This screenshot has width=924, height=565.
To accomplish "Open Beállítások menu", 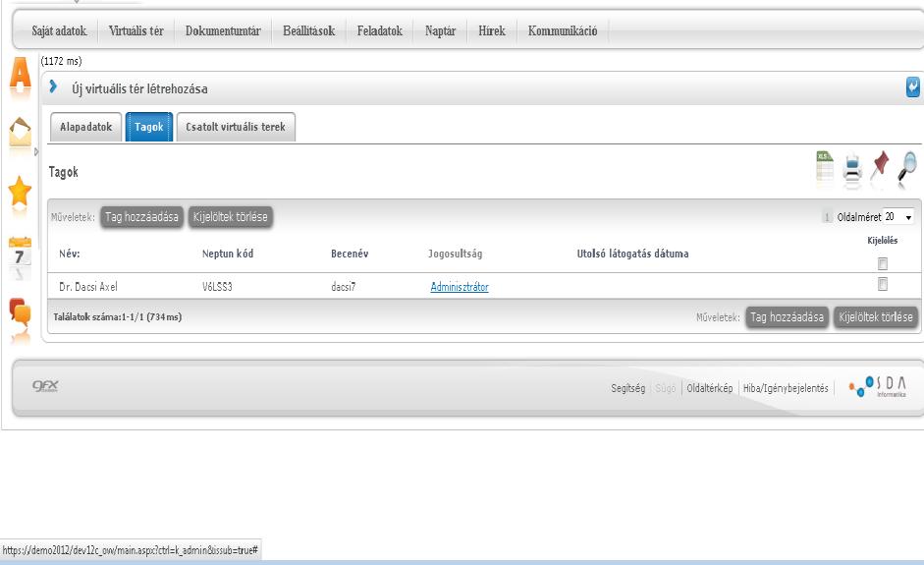I will click(308, 30).
